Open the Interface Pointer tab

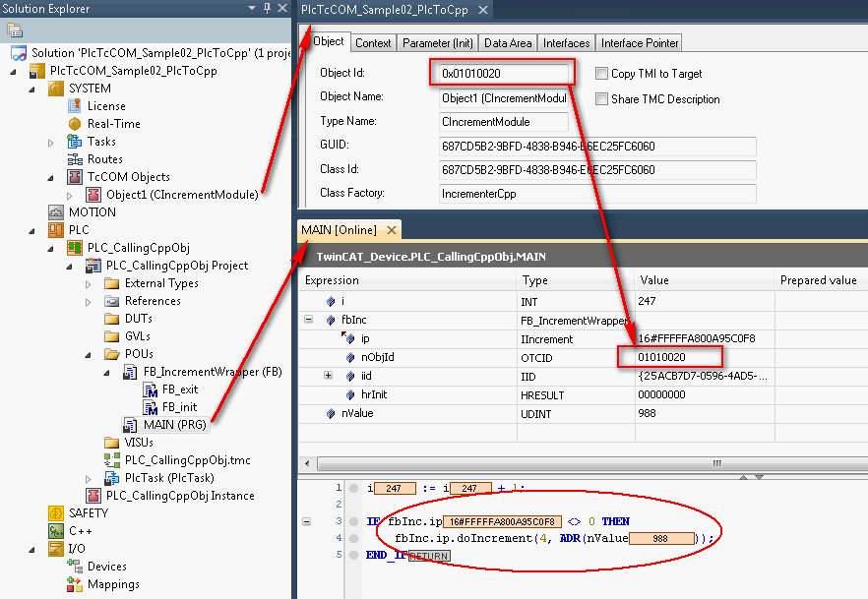point(640,43)
